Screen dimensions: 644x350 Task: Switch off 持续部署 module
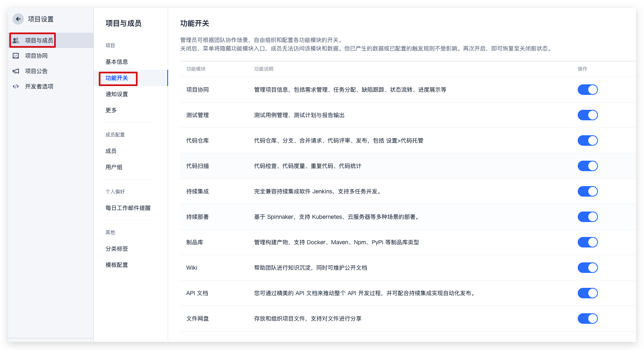click(587, 217)
